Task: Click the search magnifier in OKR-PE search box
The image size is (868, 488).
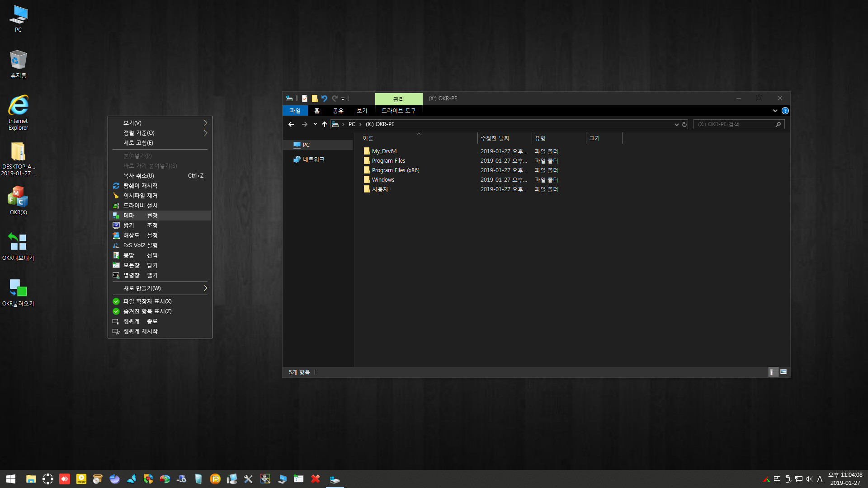Action: [x=778, y=124]
